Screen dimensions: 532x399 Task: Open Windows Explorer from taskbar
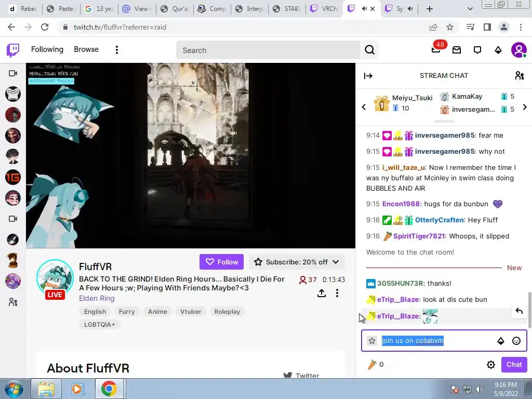coord(46,389)
